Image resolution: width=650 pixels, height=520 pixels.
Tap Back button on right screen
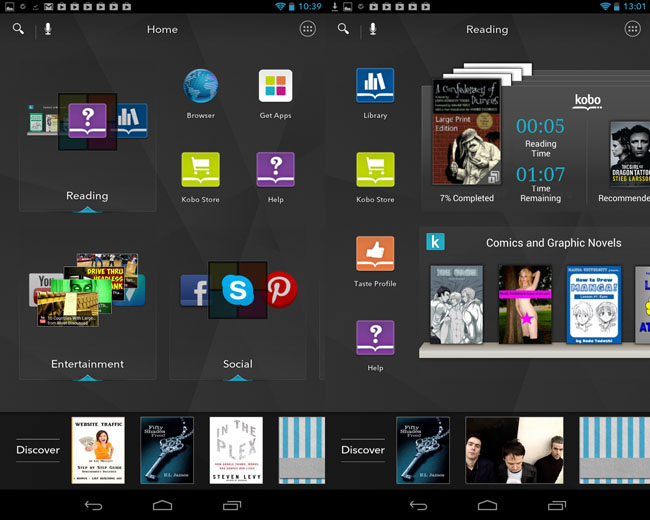click(x=418, y=505)
